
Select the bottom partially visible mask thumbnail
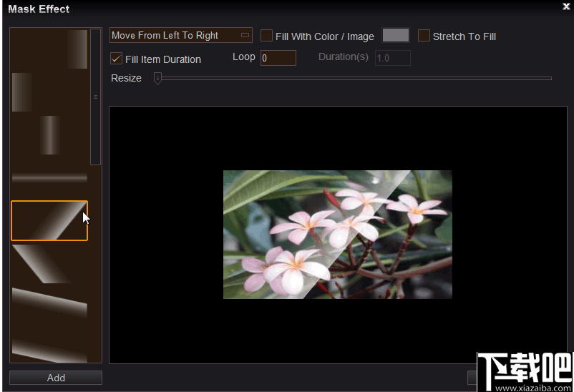click(49, 347)
